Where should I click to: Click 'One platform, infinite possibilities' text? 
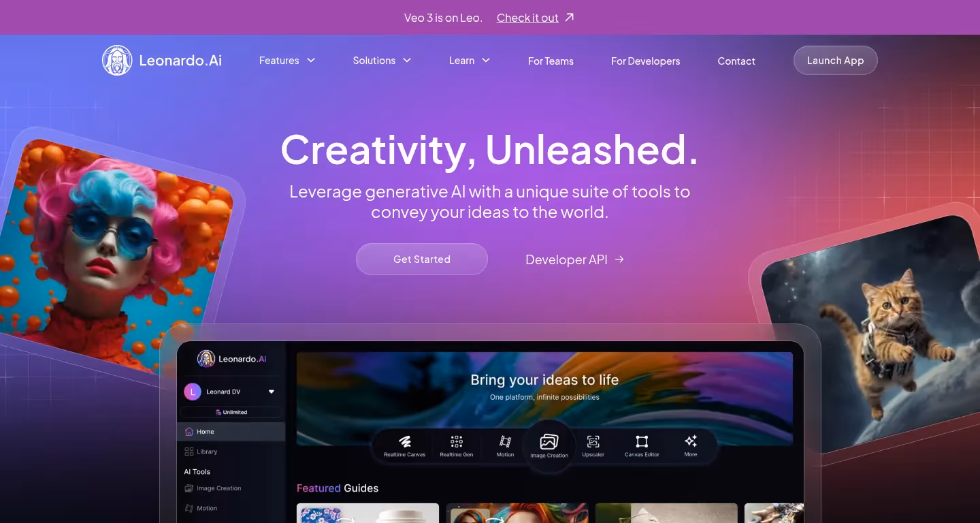click(x=544, y=397)
